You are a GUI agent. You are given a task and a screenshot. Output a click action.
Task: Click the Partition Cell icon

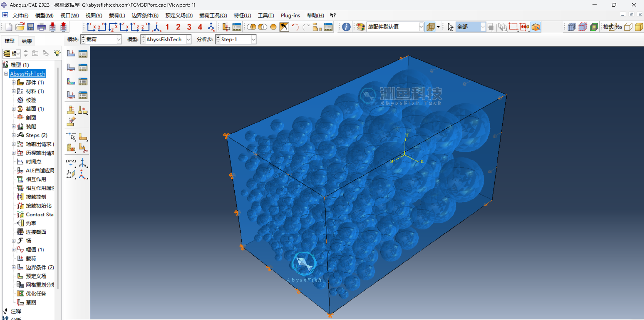[x=71, y=148]
